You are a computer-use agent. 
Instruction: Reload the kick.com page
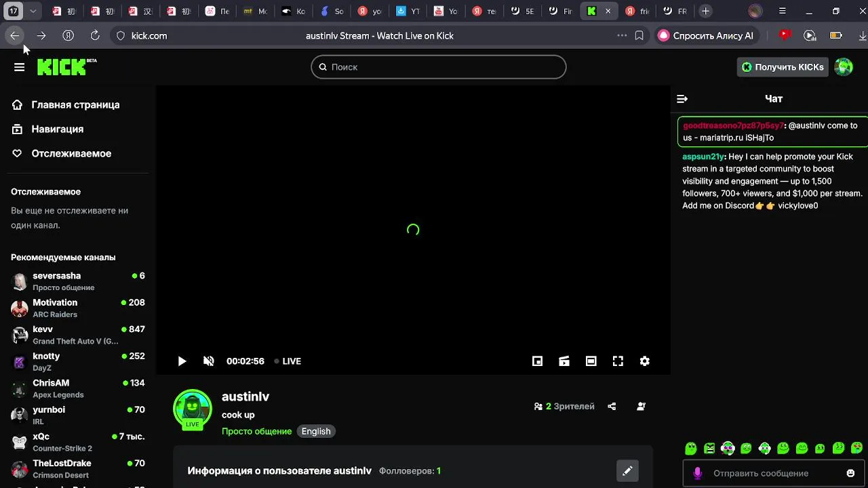point(95,35)
